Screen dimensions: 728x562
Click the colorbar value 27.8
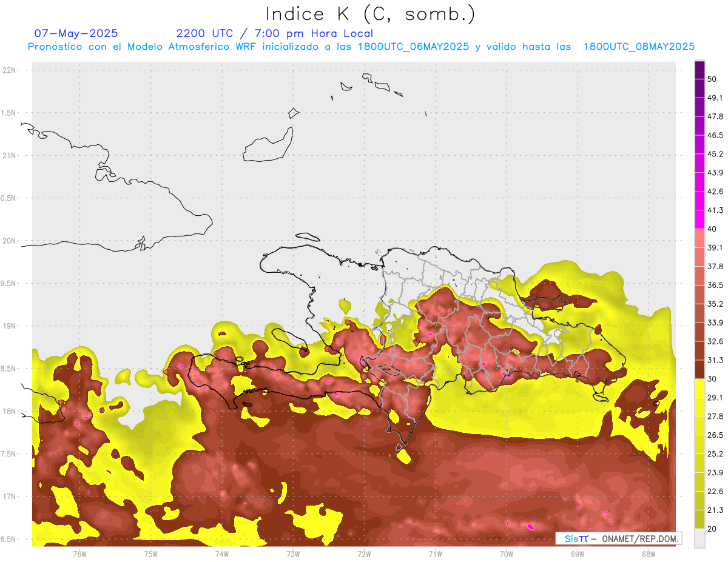pos(715,416)
